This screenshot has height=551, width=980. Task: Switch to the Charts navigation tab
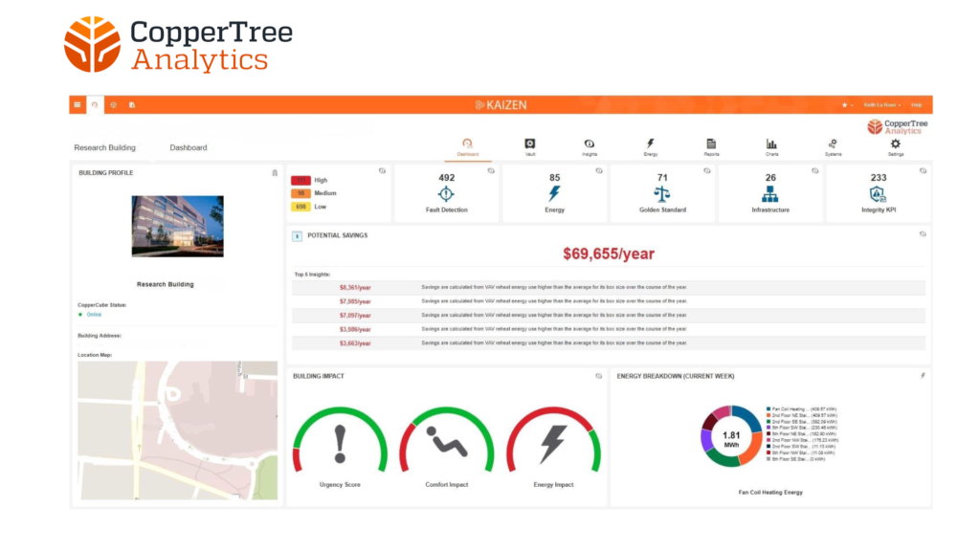pyautogui.click(x=772, y=147)
